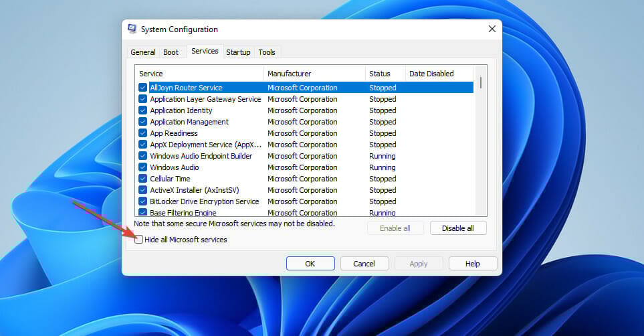
Task: Open the Boot tab
Action: coord(171,52)
